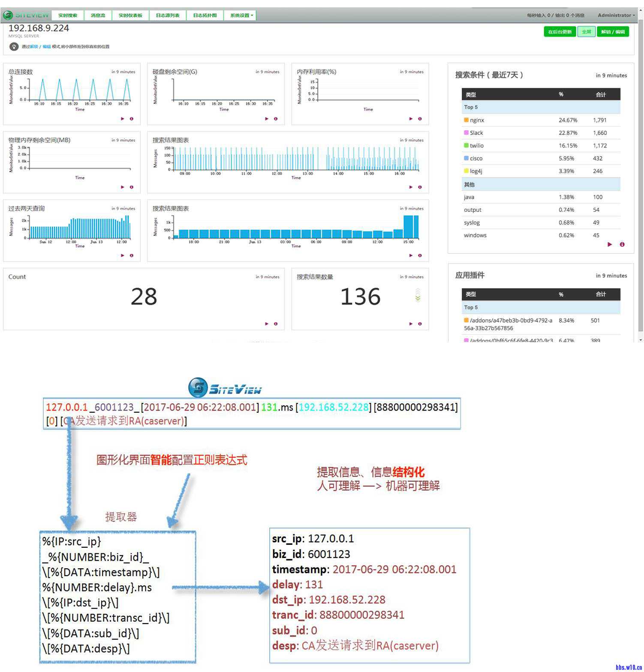Click play icon on 内存利用率(%) widget
Image resolution: width=644 pixels, height=672 pixels.
[x=411, y=119]
